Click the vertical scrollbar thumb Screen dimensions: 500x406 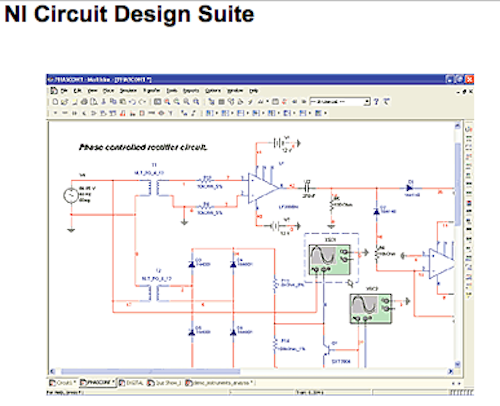point(458,184)
